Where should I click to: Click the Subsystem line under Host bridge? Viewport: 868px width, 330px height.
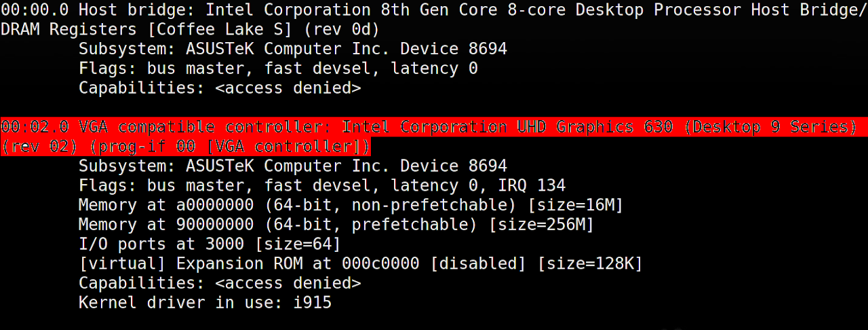point(292,49)
